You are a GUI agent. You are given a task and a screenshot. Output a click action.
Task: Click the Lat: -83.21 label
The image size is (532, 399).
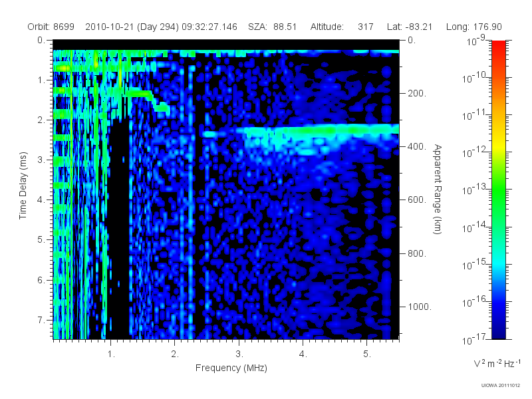click(410, 27)
